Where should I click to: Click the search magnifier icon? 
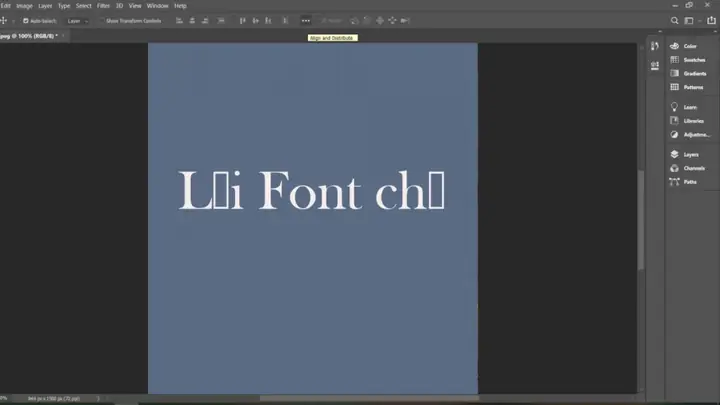pos(674,21)
